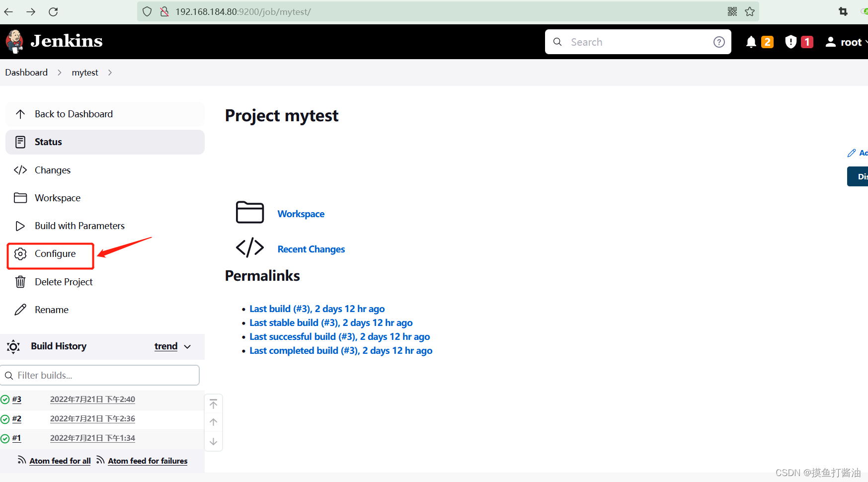Open build #3 link
The image size is (868, 482).
click(17, 399)
